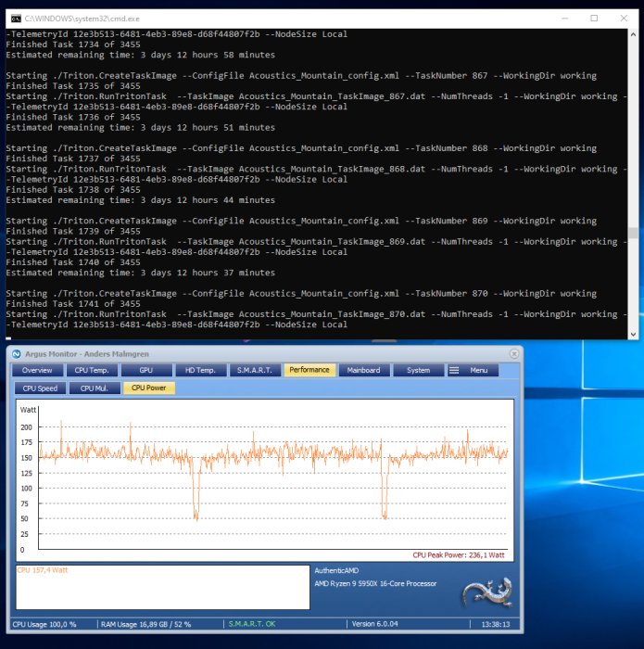The width and height of the screenshot is (644, 649).
Task: Click the RAM Usage 16,89 GB status entry
Action: pyautogui.click(x=145, y=624)
